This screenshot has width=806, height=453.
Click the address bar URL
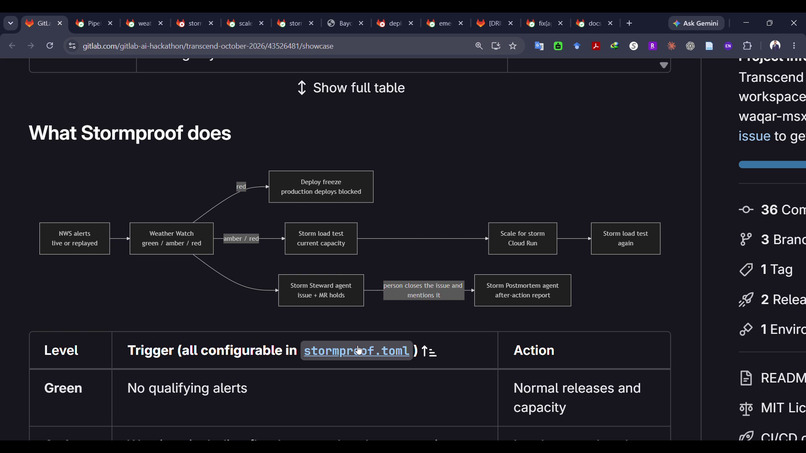tap(208, 46)
